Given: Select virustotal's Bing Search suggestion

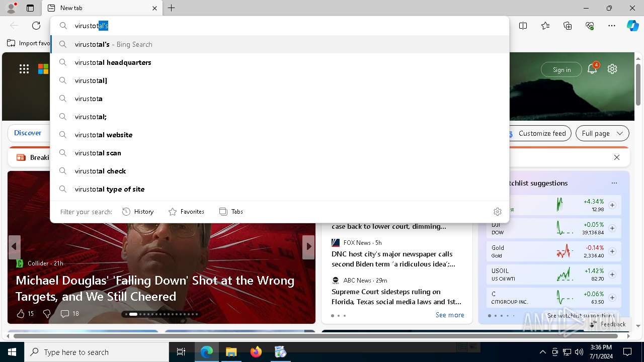Looking at the screenshot, I should pyautogui.click(x=280, y=44).
